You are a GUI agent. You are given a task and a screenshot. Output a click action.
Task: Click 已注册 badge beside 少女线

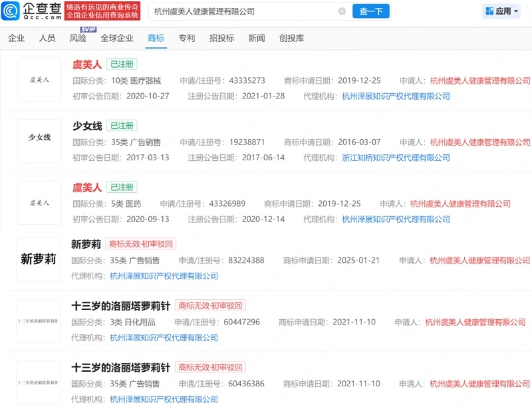coord(122,126)
